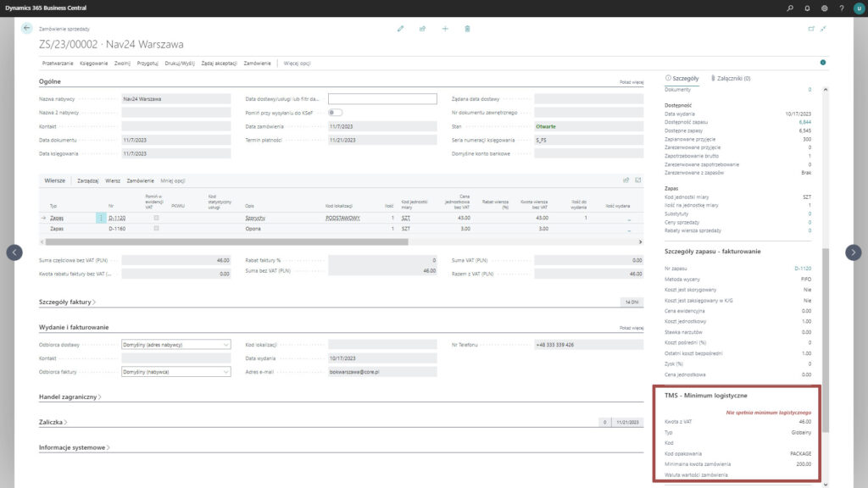Open item number link D-1120 in factbox

[x=803, y=269]
